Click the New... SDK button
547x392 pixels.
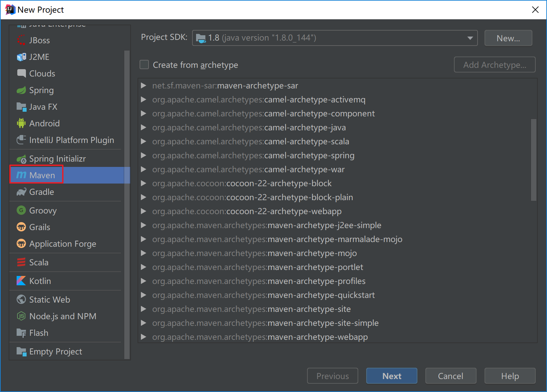[508, 38]
